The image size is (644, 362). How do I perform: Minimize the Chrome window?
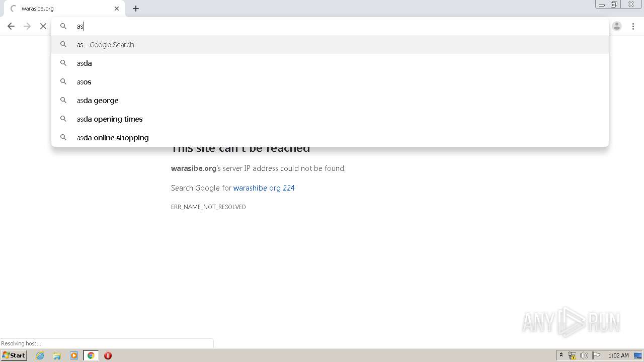(602, 5)
